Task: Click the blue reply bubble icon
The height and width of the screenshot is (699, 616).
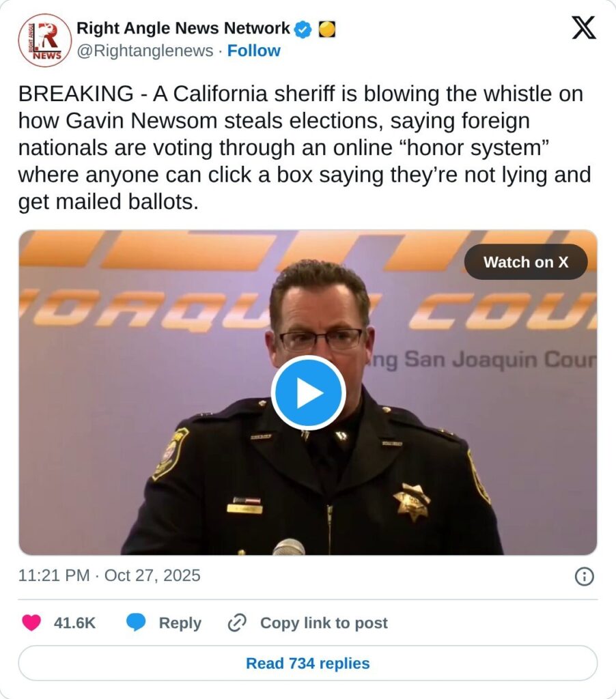Action: click(137, 623)
